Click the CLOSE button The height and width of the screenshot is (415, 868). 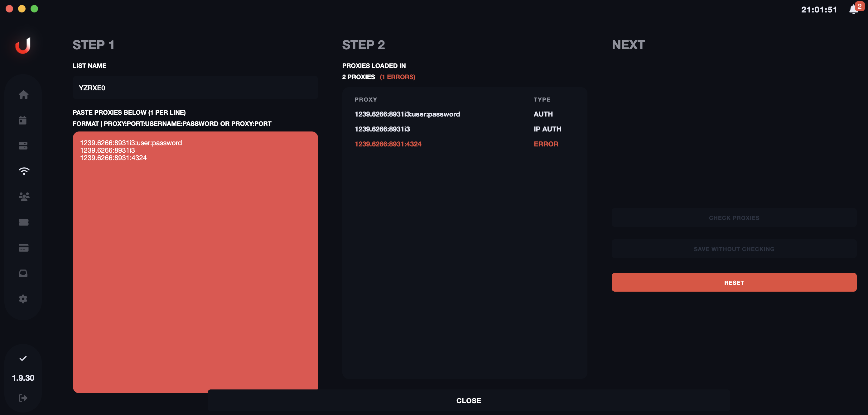pos(468,401)
